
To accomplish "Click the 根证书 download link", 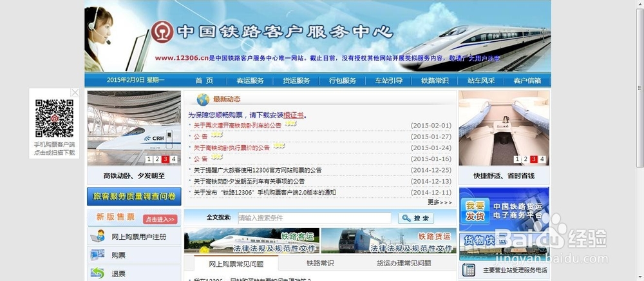I will (x=293, y=115).
